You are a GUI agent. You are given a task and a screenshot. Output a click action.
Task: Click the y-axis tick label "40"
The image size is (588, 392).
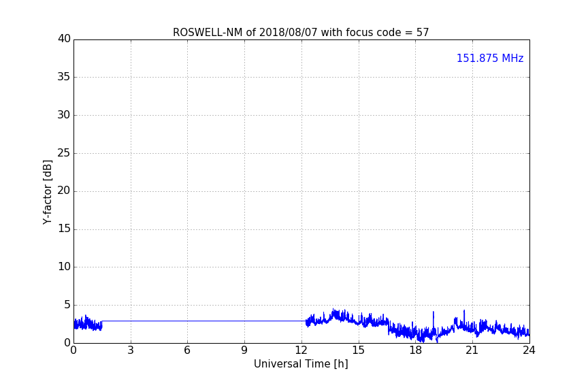tap(64, 39)
